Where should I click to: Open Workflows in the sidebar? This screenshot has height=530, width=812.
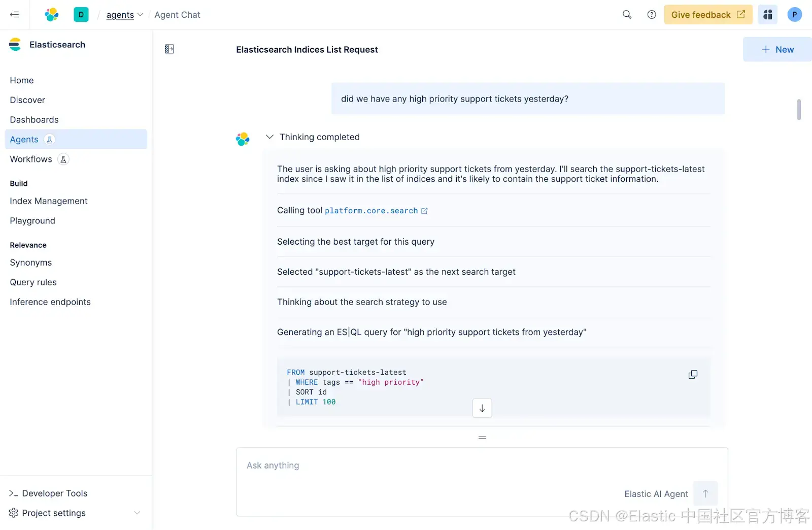[x=31, y=159]
